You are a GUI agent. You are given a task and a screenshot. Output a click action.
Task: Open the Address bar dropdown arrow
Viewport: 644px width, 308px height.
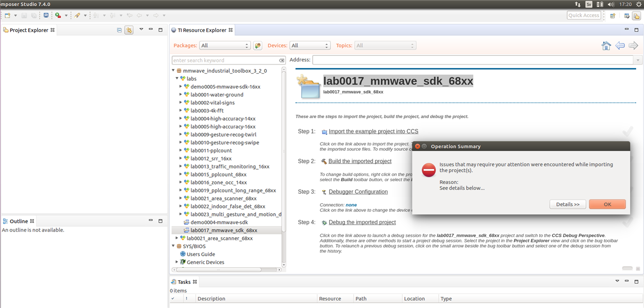pos(638,60)
